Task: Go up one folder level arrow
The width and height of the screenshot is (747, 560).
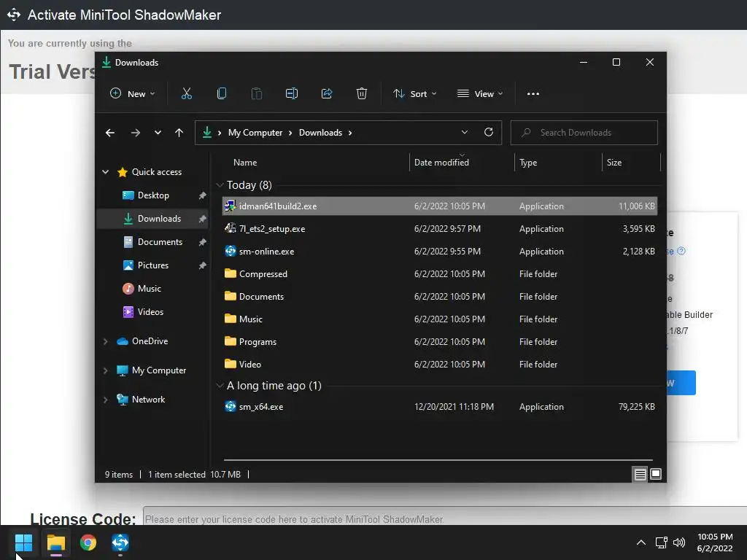Action: 179,133
